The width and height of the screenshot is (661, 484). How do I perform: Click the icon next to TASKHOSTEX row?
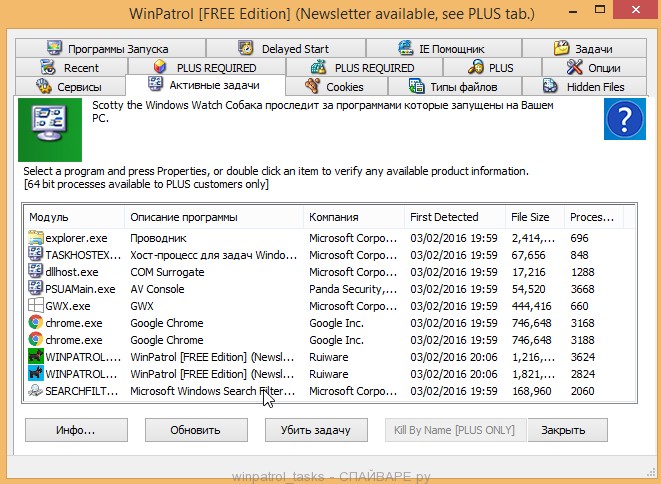pyautogui.click(x=36, y=255)
